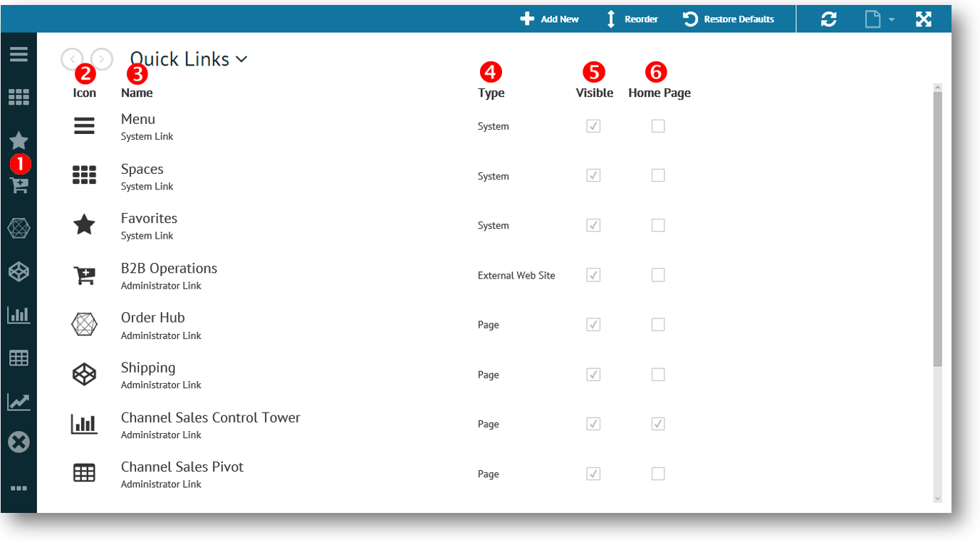Screen dimensions: 980x540
Task: Click the Shipping cube icon in sidebar
Action: point(19,271)
